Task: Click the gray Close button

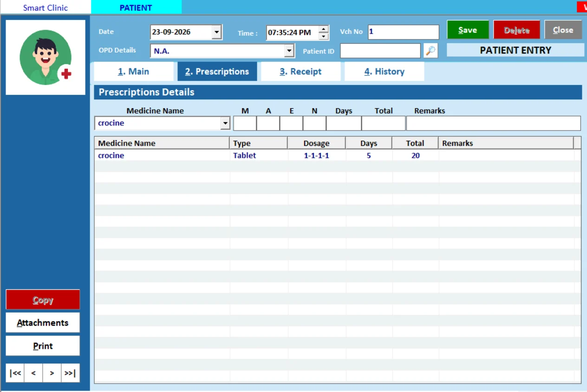Action: (x=563, y=30)
